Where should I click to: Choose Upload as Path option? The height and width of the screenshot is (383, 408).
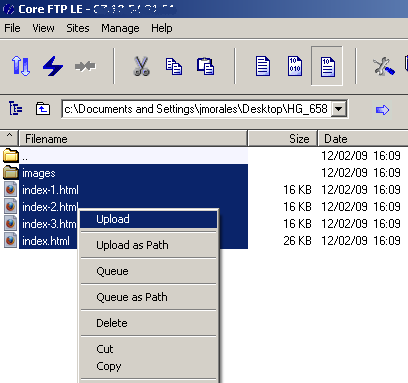[149, 245]
